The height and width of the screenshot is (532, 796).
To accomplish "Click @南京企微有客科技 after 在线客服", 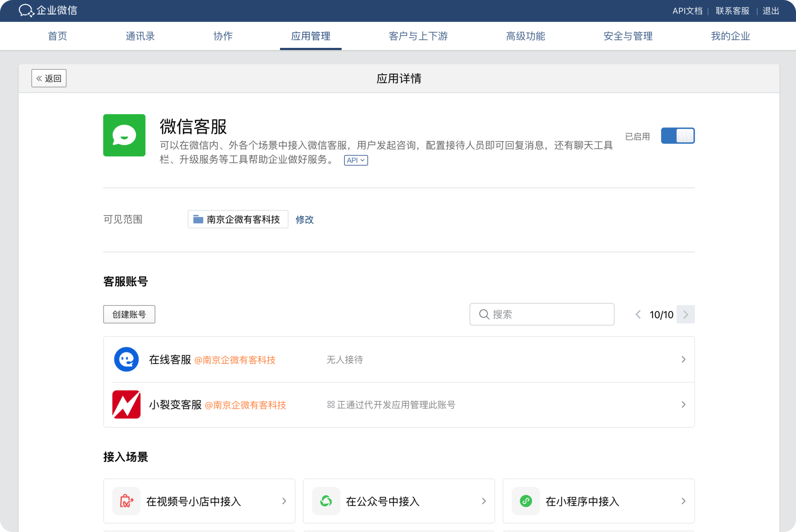I will pyautogui.click(x=235, y=360).
